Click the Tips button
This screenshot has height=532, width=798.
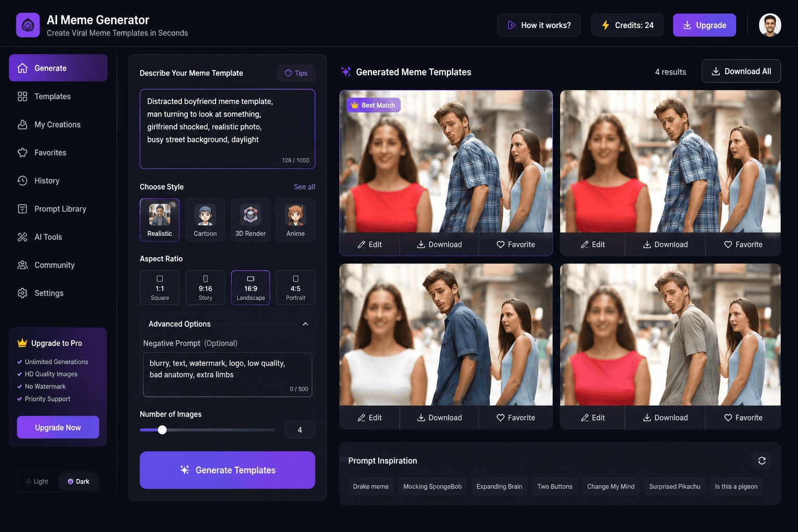[296, 73]
